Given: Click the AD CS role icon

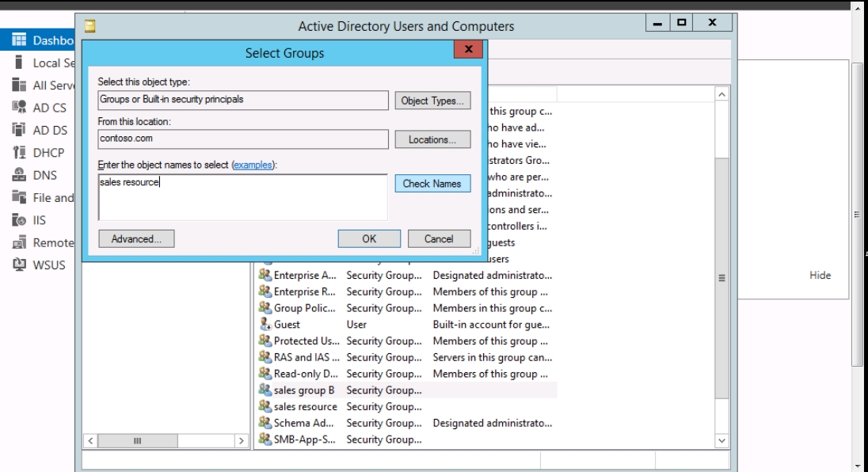Looking at the screenshot, I should click(20, 108).
